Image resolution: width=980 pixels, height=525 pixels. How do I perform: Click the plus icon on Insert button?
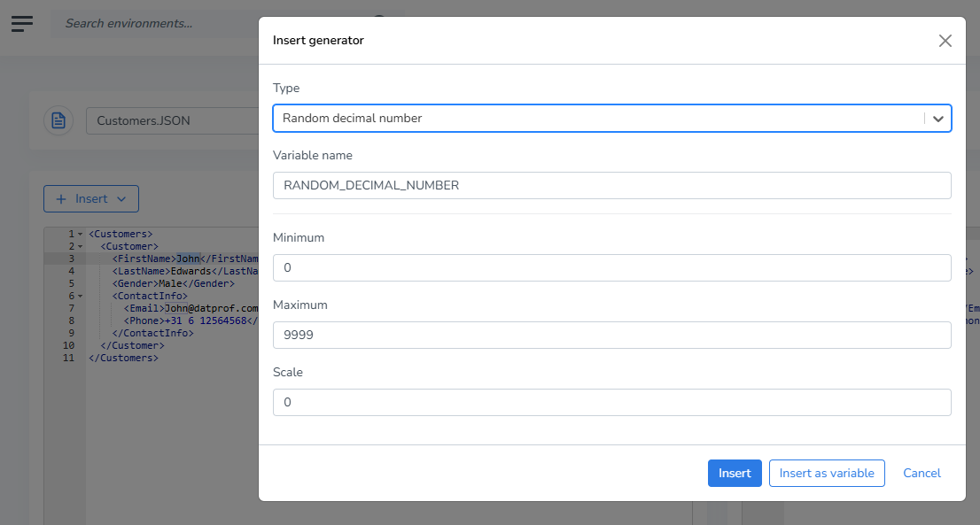click(x=61, y=199)
